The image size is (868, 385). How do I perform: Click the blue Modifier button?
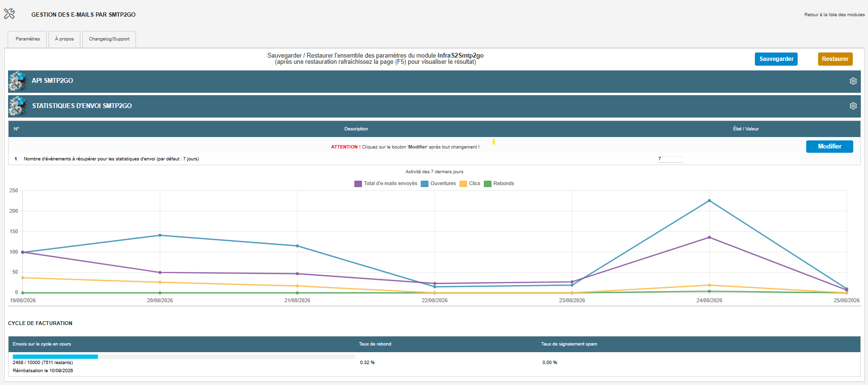coord(829,147)
